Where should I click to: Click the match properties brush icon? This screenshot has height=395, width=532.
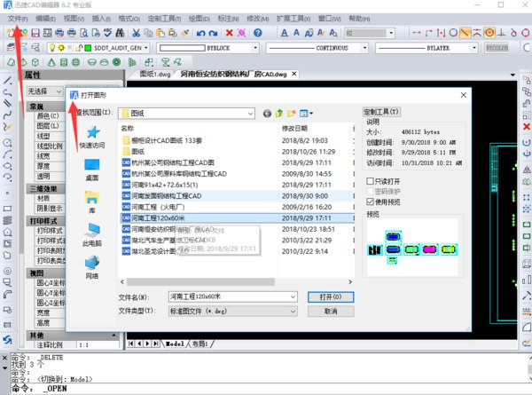tap(185, 33)
